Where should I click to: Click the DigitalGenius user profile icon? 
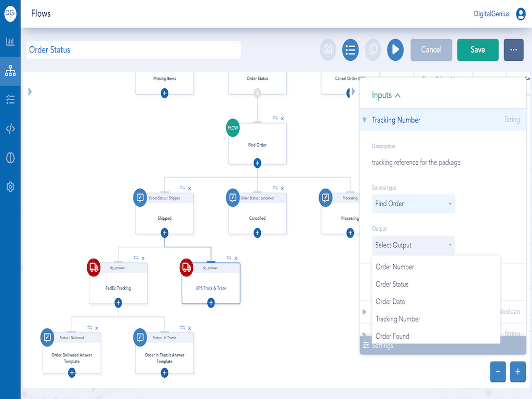pyautogui.click(x=521, y=14)
